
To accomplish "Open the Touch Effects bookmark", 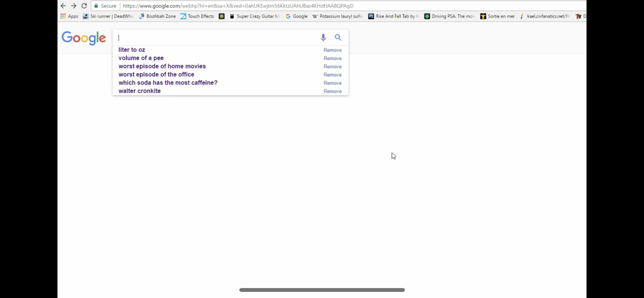I will 197,16.
